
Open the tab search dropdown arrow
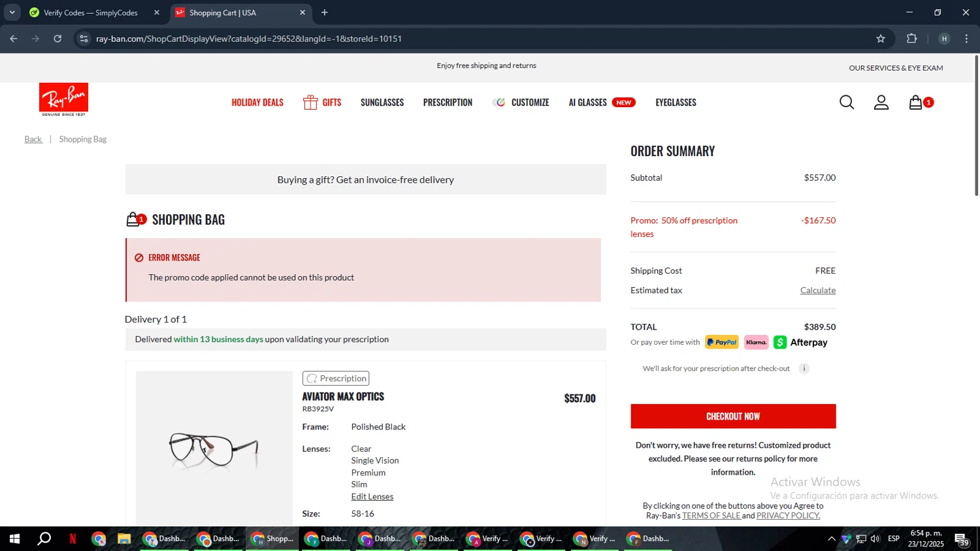tap(12, 12)
